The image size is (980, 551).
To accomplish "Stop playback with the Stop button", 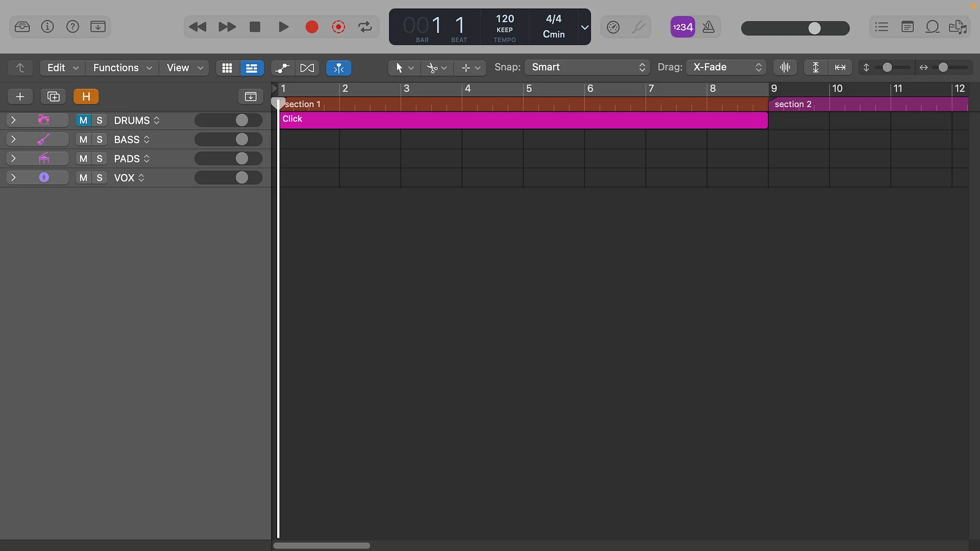I will click(255, 27).
